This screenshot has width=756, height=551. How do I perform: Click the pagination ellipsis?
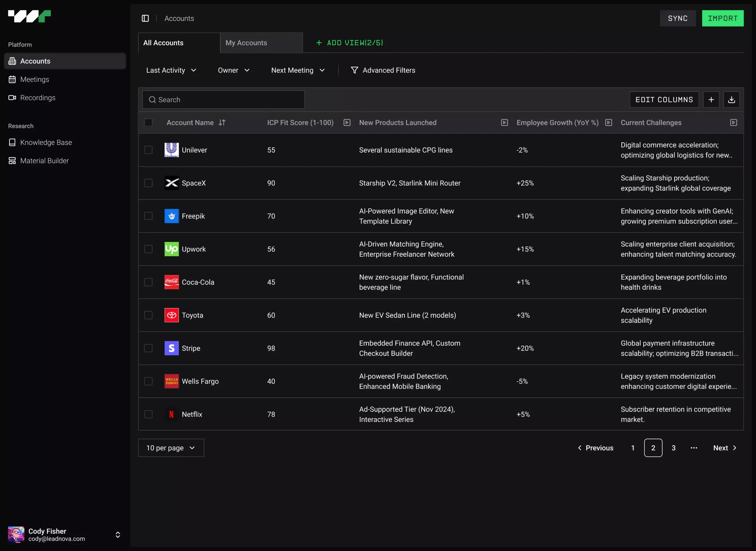[694, 448]
